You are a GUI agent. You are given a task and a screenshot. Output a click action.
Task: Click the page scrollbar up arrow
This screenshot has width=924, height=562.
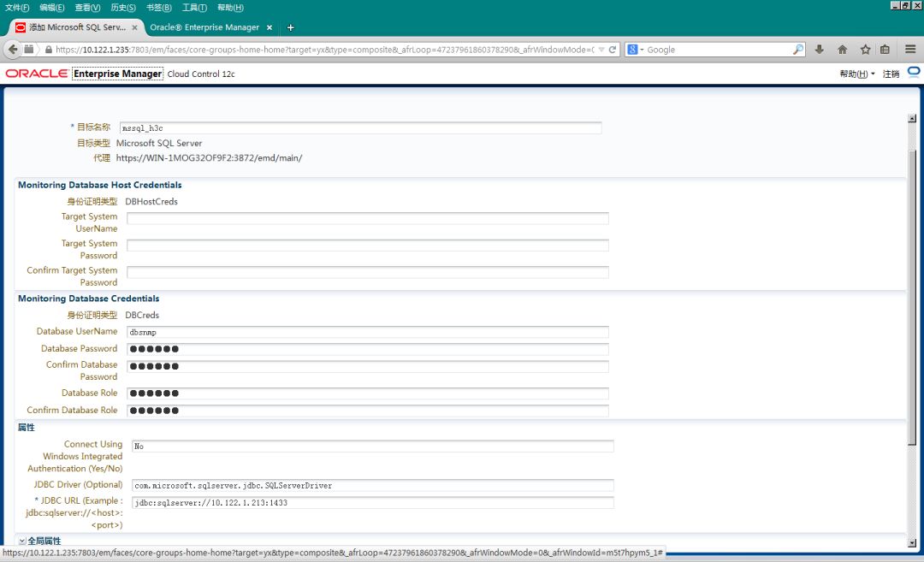912,118
